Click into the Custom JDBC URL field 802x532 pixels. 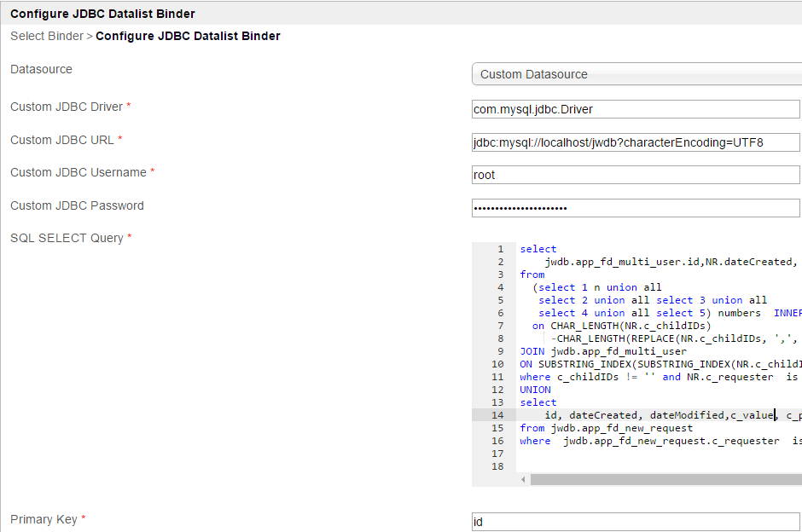(x=636, y=142)
